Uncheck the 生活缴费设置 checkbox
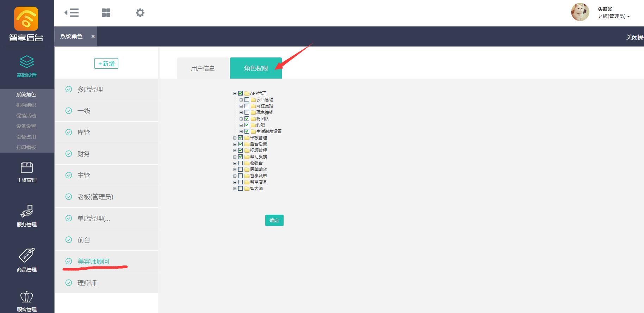The image size is (644, 313). point(247,131)
